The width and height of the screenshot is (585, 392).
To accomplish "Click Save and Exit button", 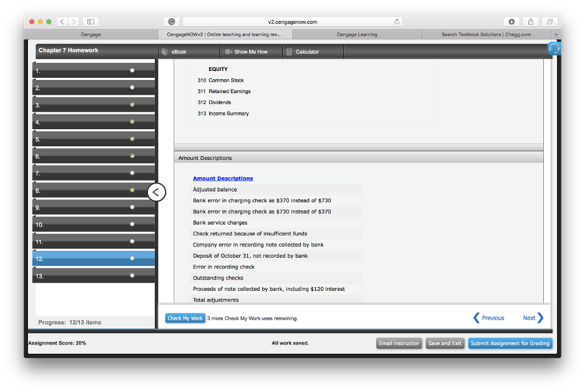I will (x=444, y=343).
